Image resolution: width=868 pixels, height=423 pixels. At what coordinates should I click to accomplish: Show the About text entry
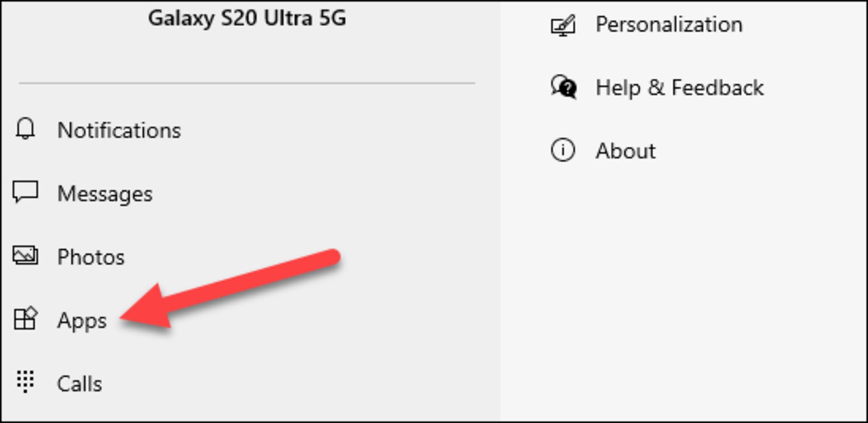[x=625, y=151]
